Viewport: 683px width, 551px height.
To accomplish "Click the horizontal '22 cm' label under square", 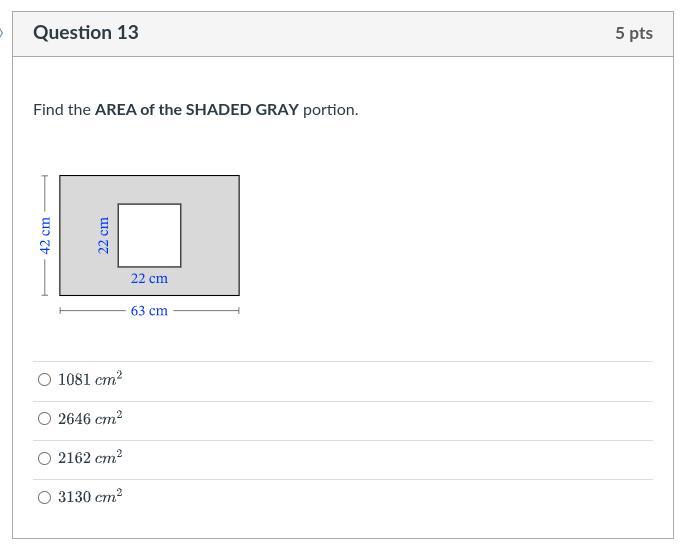I will [x=149, y=279].
